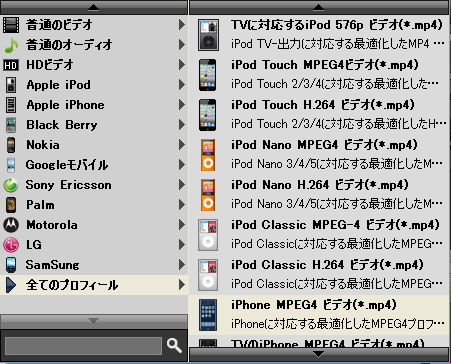Select the Nokia category
451x364 pixels.
[94, 145]
